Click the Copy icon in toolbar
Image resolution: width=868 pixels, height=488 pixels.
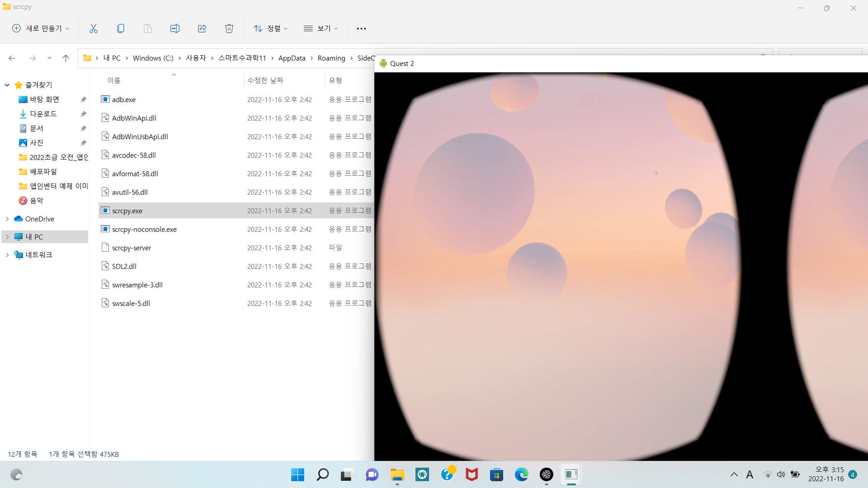121,28
